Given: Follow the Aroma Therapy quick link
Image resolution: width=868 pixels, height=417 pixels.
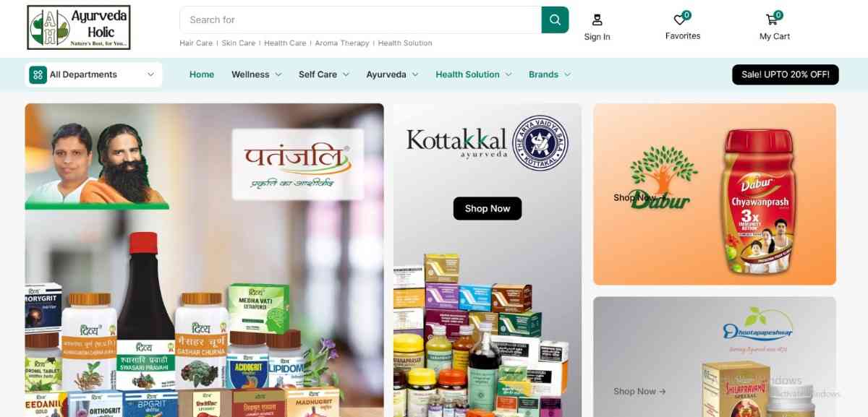Looking at the screenshot, I should pos(342,43).
